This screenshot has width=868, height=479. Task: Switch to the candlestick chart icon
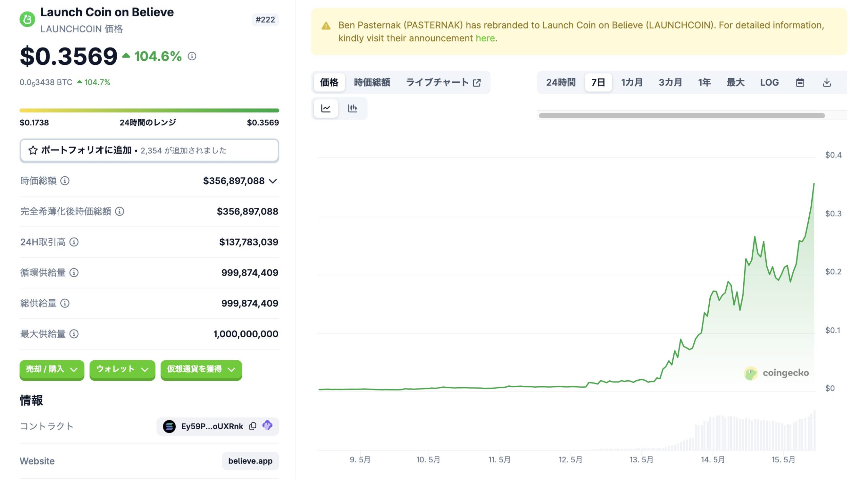[353, 108]
